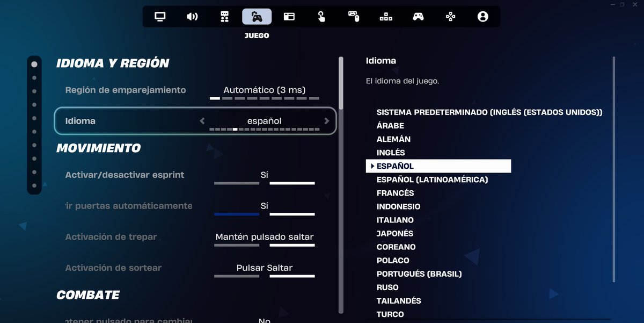Click the Idioma segmented position indicator
This screenshot has width=644, height=323.
click(x=265, y=130)
